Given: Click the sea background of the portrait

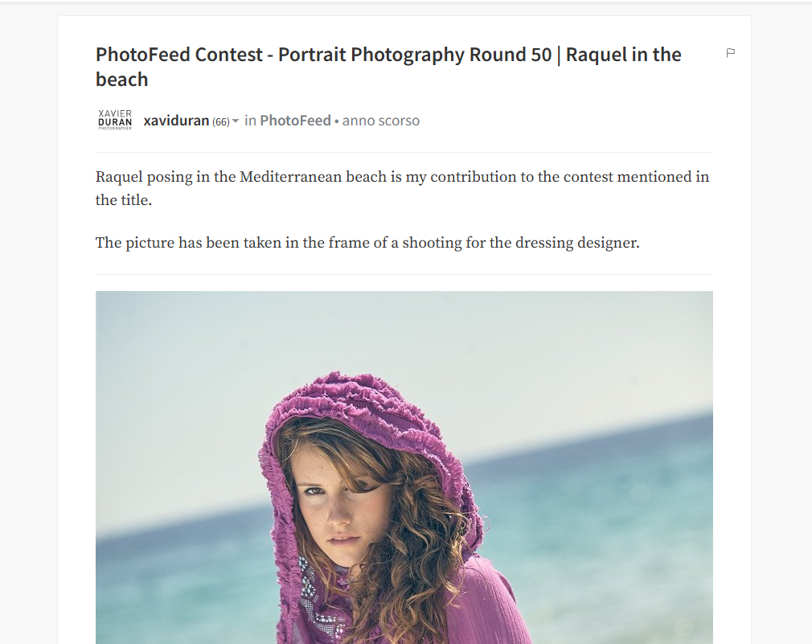Looking at the screenshot, I should [x=596, y=518].
